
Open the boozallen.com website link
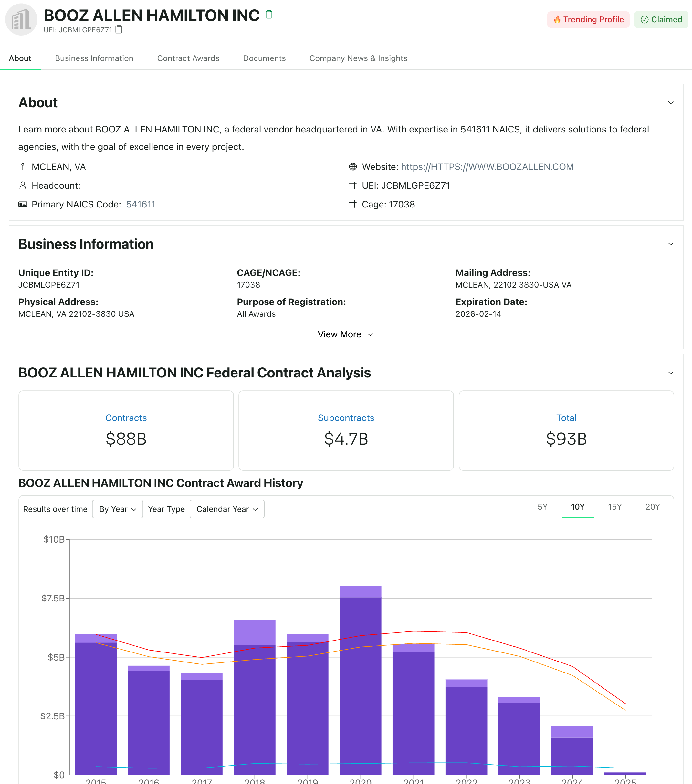point(487,167)
